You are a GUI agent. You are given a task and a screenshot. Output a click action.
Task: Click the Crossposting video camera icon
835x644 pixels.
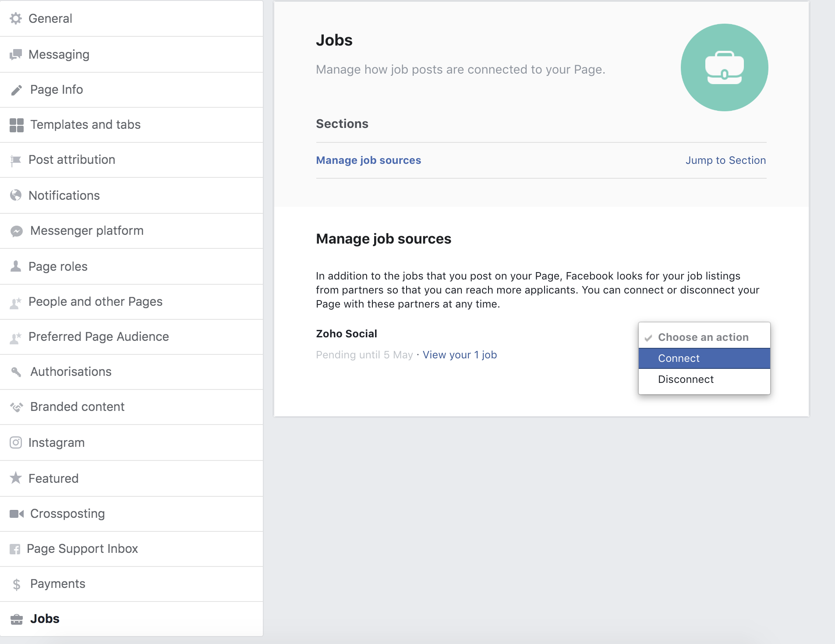coord(16,513)
